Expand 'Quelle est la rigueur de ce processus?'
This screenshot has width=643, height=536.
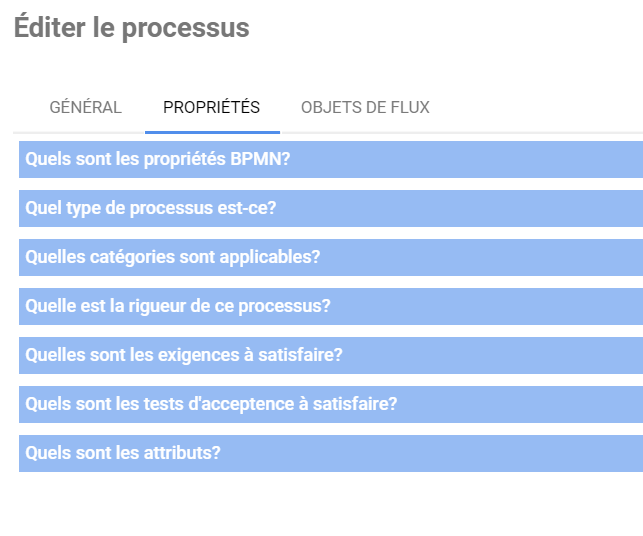[330, 306]
